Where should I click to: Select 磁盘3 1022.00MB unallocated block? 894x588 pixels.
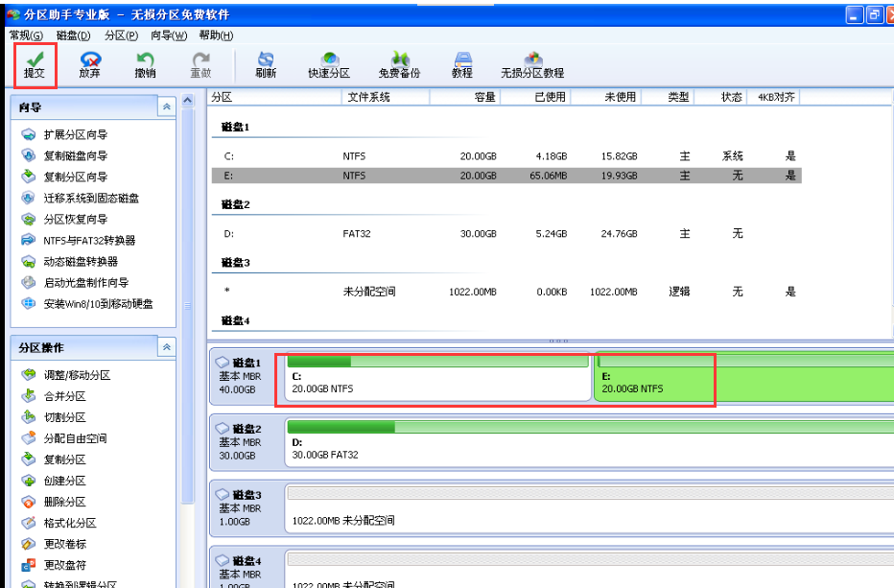coord(588,508)
